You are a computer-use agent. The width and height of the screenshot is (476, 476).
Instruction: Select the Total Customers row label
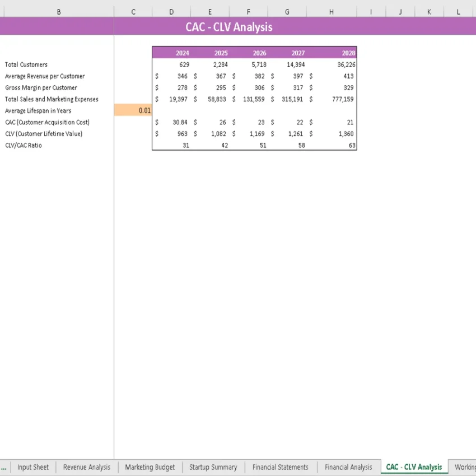[25, 64]
